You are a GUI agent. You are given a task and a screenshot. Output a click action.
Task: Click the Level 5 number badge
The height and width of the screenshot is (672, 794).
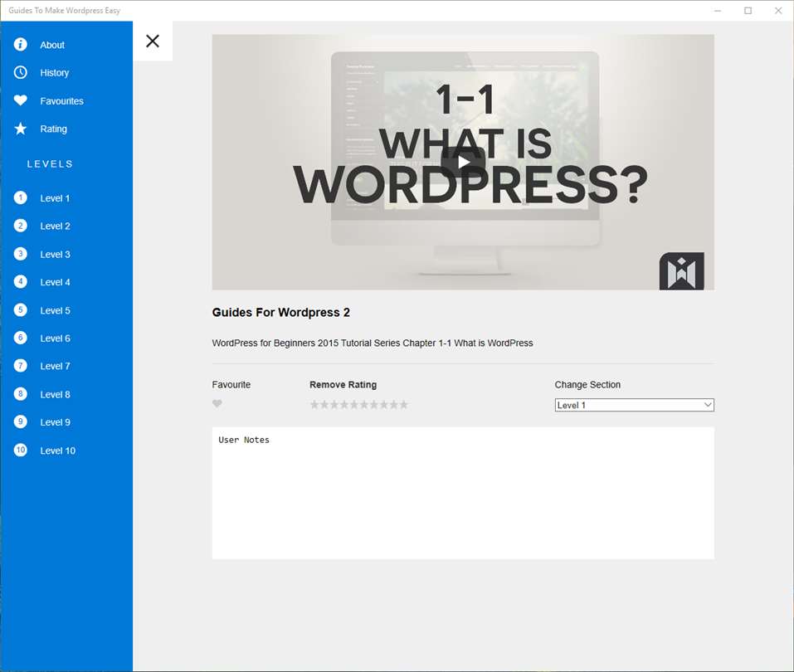point(20,310)
